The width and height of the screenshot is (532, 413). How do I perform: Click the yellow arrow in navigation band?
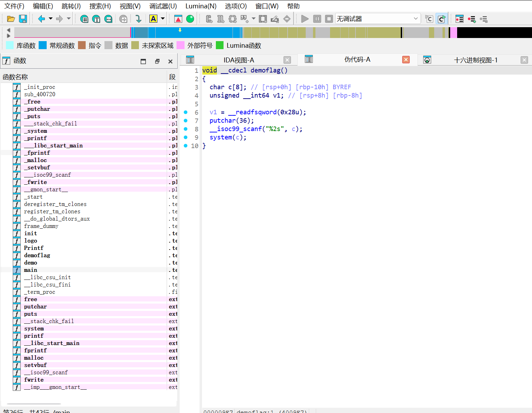click(x=180, y=30)
